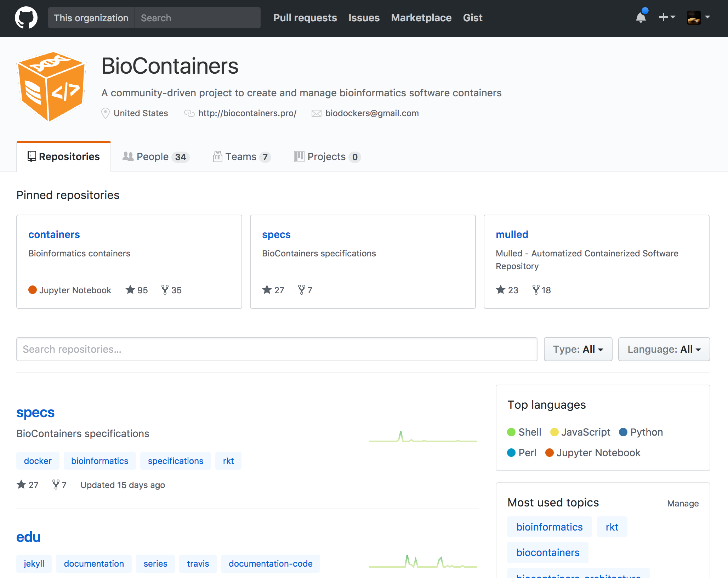This screenshot has width=728, height=578.
Task: Click the BioContainers orange cube logo
Action: tap(52, 86)
